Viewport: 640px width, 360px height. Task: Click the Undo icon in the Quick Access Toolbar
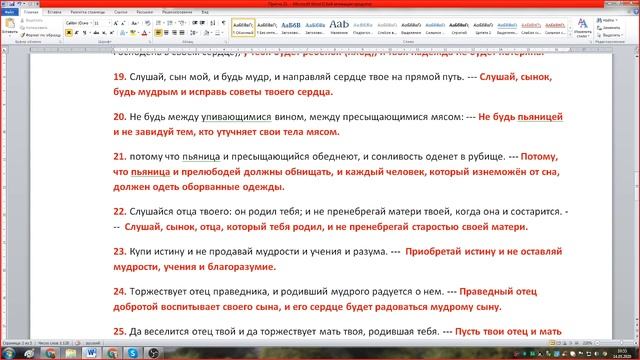19,4
